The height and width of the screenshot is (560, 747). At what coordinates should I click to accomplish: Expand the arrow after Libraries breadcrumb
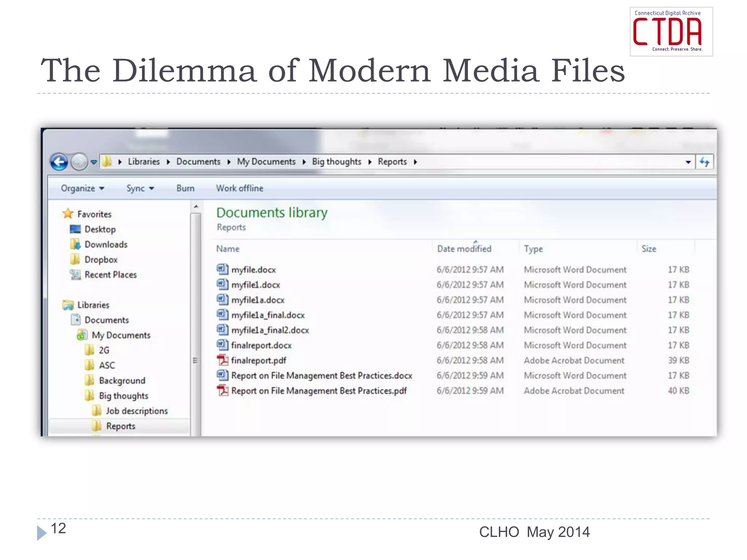coord(168,162)
